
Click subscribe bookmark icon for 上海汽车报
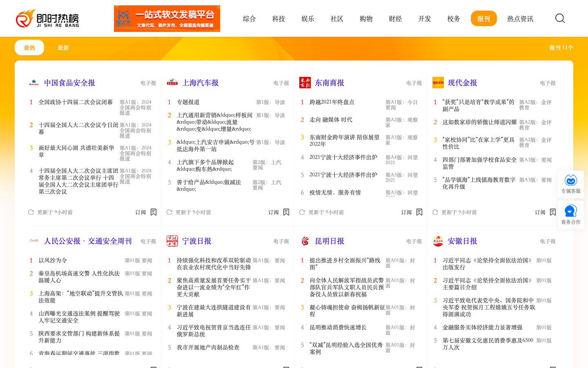coord(286,212)
